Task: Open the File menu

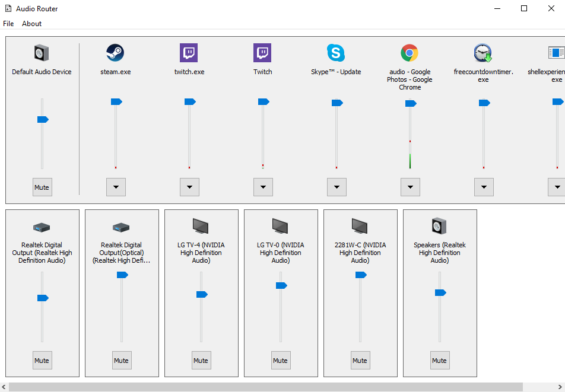Action: pos(8,23)
